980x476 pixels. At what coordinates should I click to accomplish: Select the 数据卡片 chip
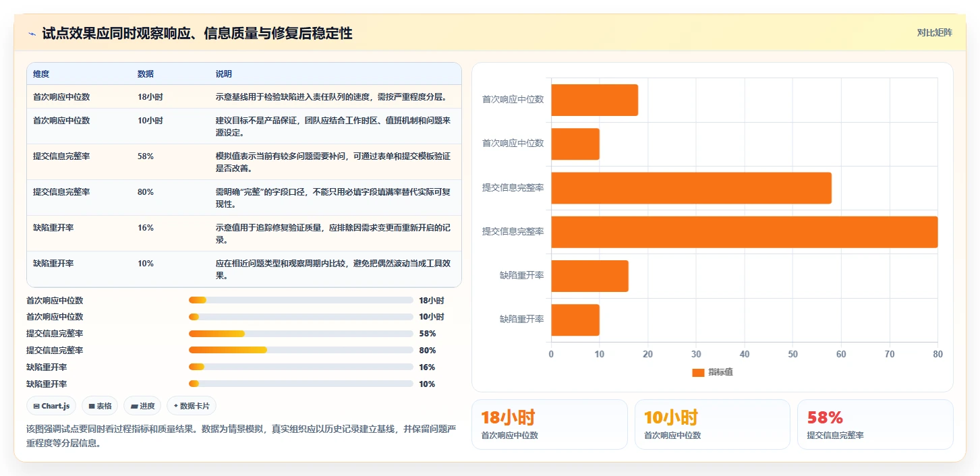point(192,406)
